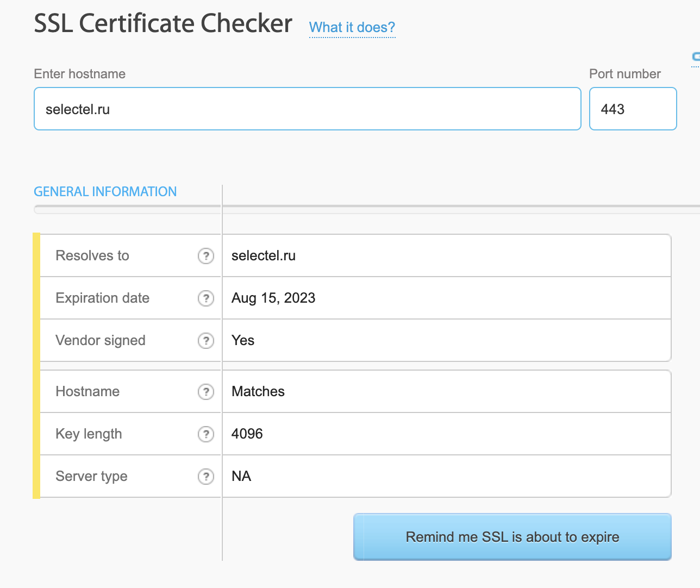Click the question mark next to Vendor signed
This screenshot has height=588, width=700.
[205, 341]
